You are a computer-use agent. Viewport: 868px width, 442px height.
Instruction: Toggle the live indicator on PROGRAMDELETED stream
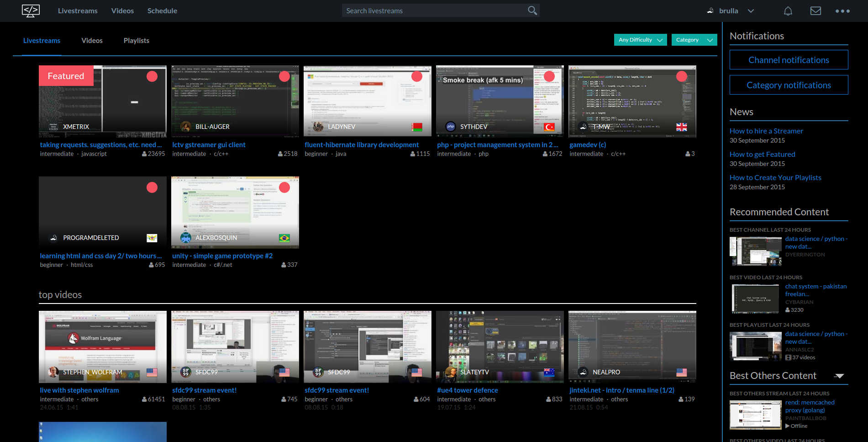point(152,187)
